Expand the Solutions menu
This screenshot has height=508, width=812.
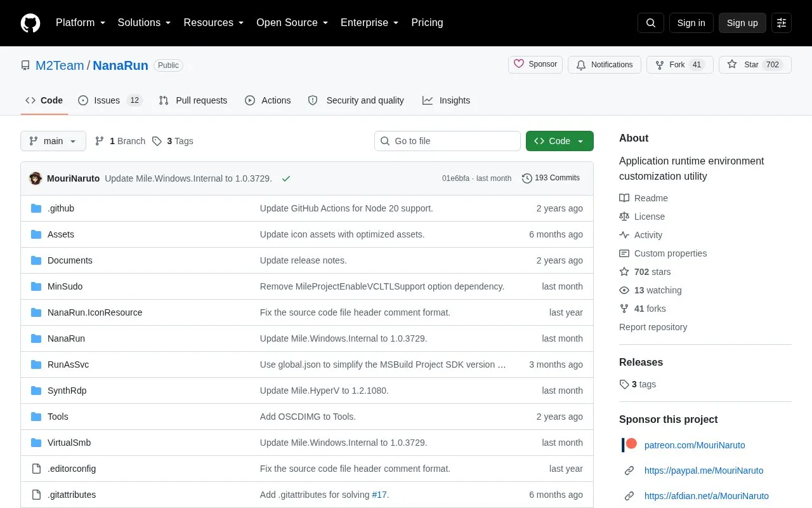pyautogui.click(x=145, y=23)
